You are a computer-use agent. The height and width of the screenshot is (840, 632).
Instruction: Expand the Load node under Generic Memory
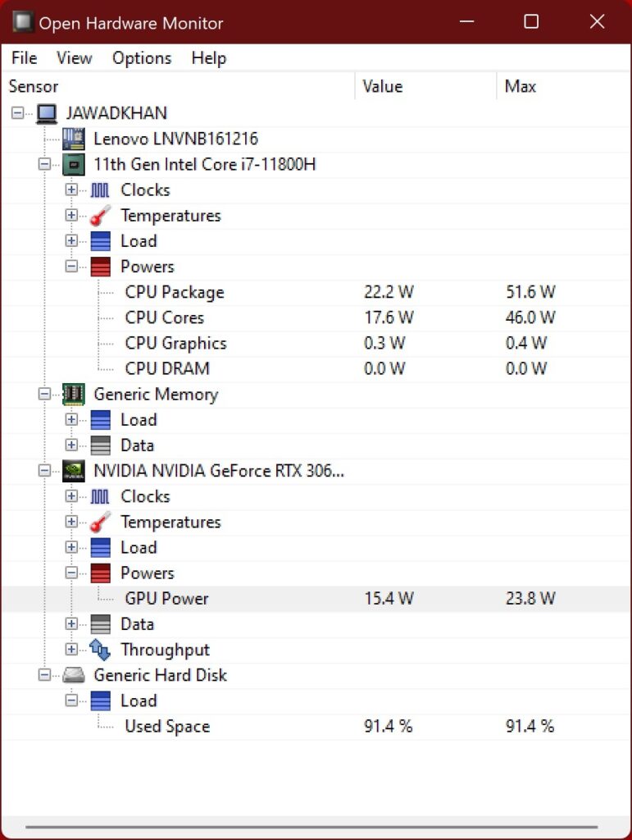tap(71, 420)
